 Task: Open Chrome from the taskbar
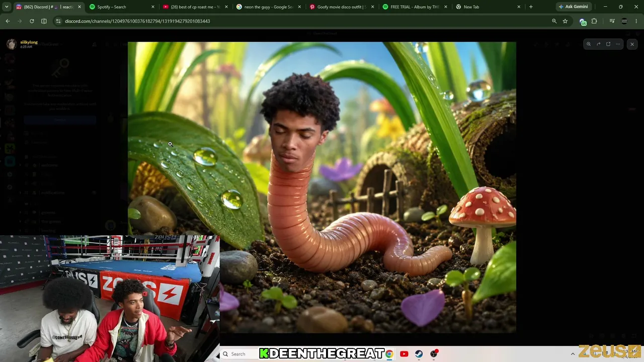[x=389, y=354]
